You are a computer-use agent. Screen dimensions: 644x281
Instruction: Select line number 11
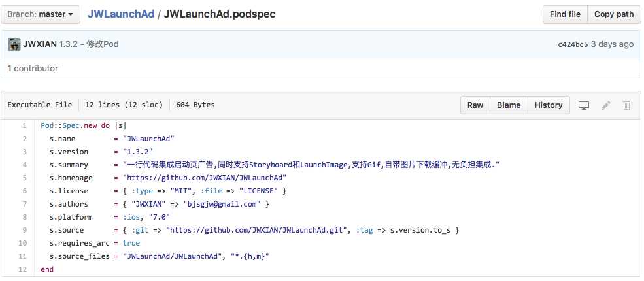[x=23, y=256]
